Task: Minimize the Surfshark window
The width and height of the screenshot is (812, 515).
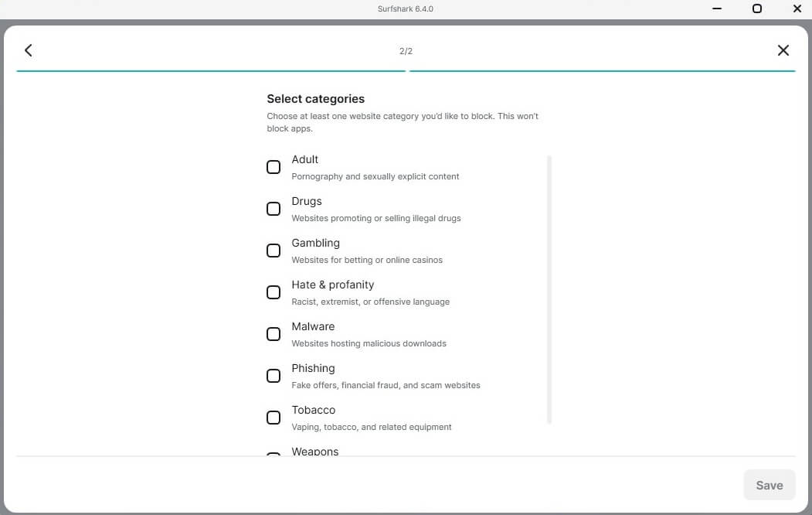Action: tap(715, 9)
